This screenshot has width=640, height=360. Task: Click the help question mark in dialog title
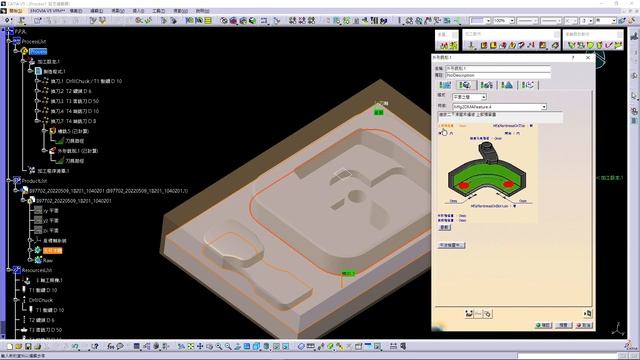pyautogui.click(x=573, y=58)
